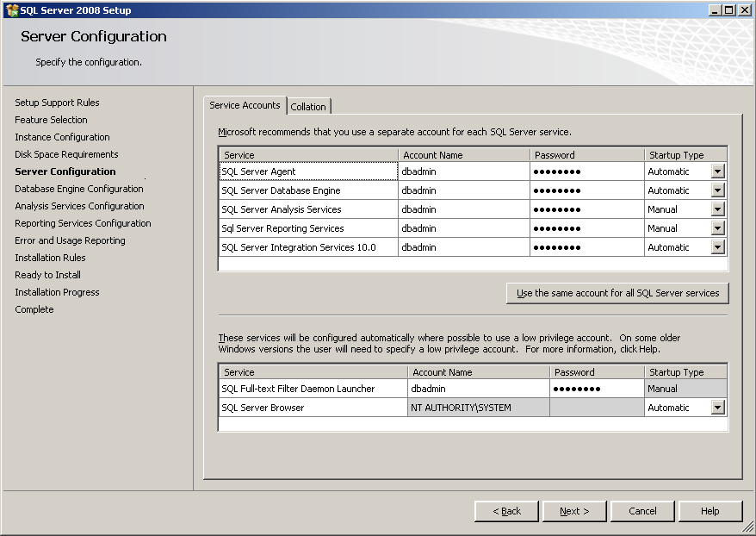The height and width of the screenshot is (536, 756).
Task: Close the SQL Server 2008 Setup window
Action: [744, 10]
